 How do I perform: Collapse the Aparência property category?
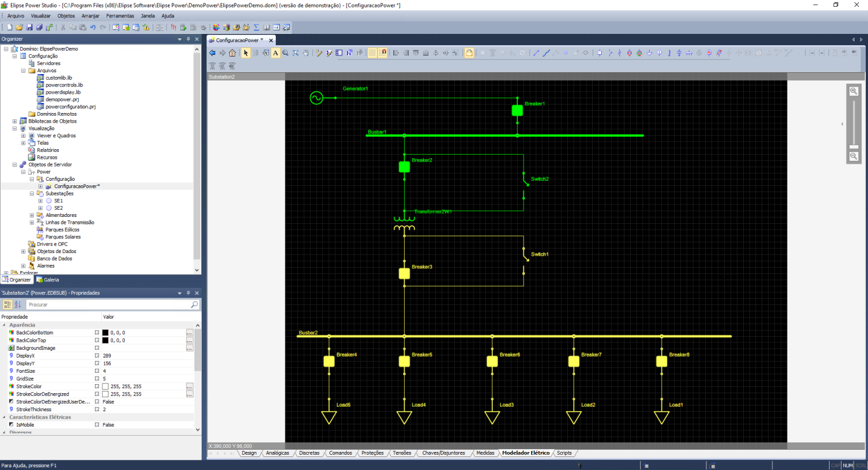[x=5, y=325]
